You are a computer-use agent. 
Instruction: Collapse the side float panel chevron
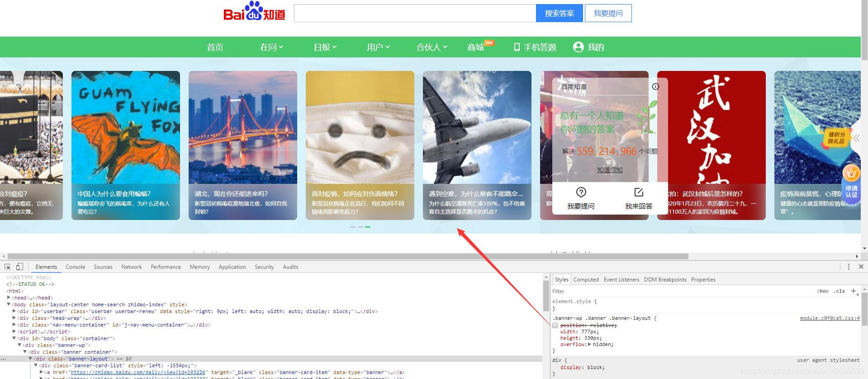tap(856, 138)
